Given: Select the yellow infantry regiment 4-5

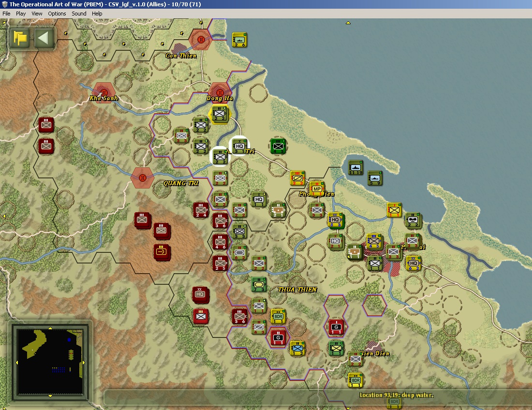Looking at the screenshot, I should 374,241.
